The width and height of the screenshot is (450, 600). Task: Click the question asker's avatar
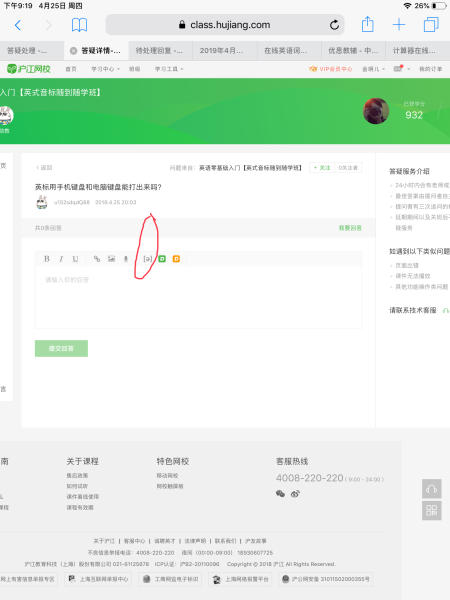coord(42,202)
